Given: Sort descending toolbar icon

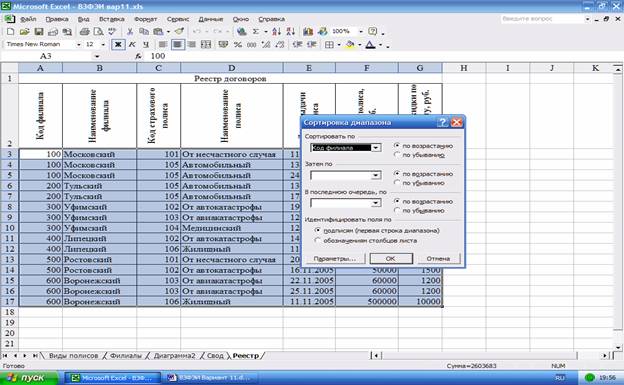Looking at the screenshot, I should [291, 31].
